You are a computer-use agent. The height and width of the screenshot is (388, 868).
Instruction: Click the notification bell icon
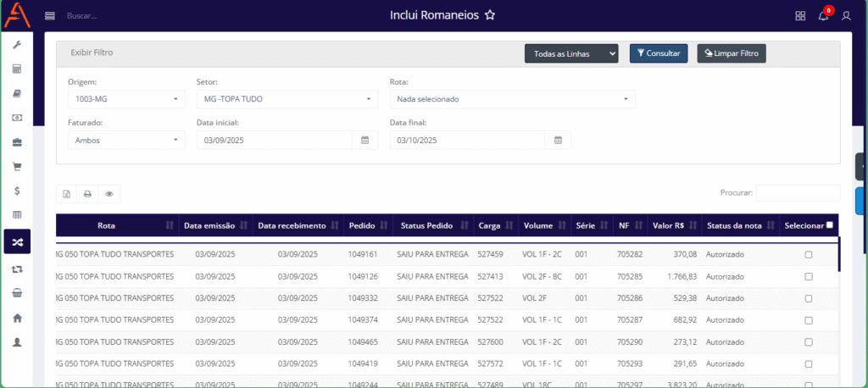coord(823,15)
